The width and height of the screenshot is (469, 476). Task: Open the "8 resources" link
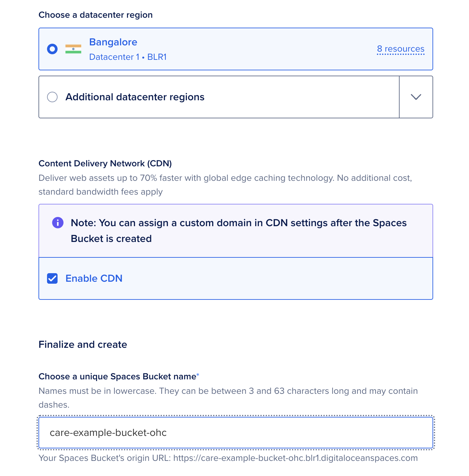[401, 49]
